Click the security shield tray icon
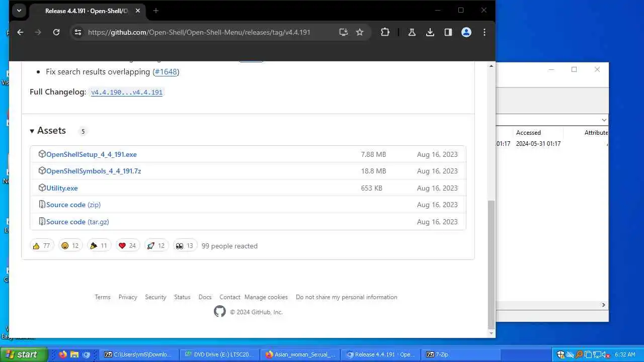Screen dimensions: 644x362 tap(560, 354)
